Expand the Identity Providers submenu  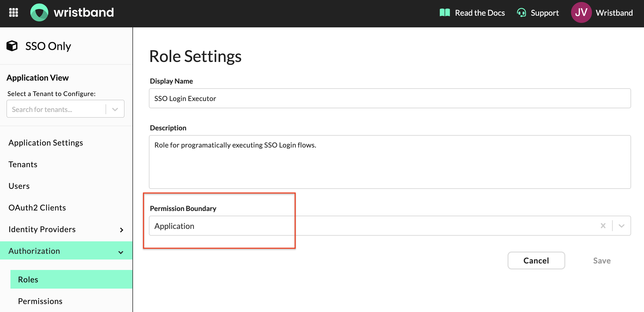click(122, 230)
